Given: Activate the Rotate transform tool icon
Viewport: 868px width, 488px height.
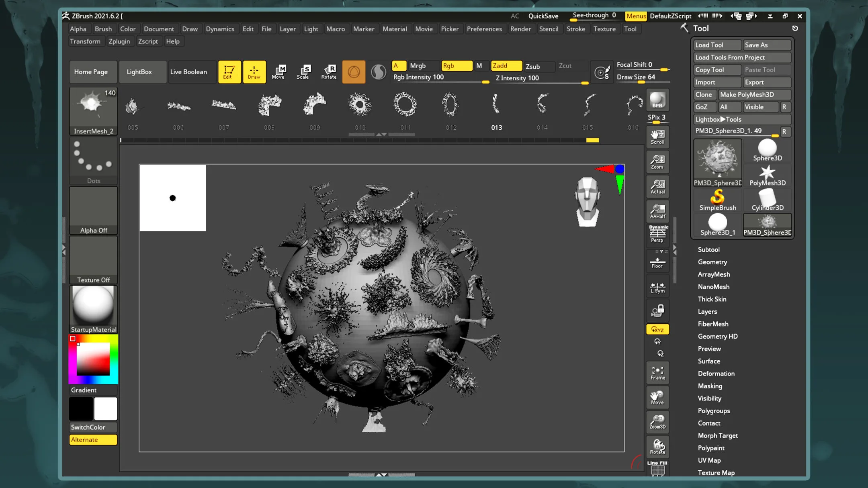Looking at the screenshot, I should [x=329, y=71].
